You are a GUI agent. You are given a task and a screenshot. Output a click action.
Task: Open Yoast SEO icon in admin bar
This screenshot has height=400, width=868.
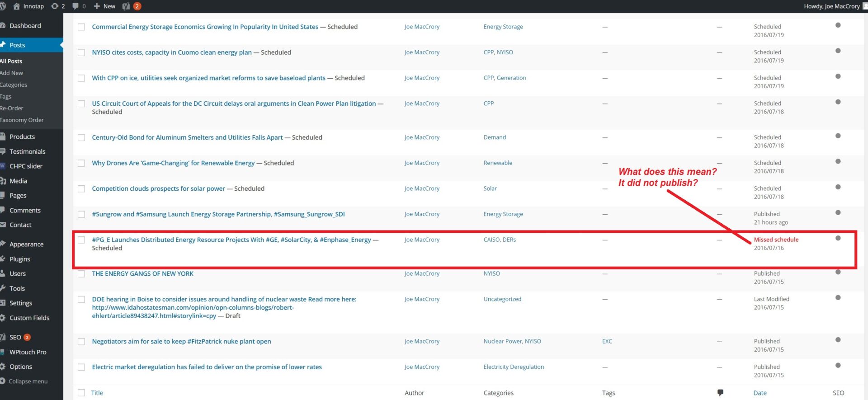pos(126,6)
